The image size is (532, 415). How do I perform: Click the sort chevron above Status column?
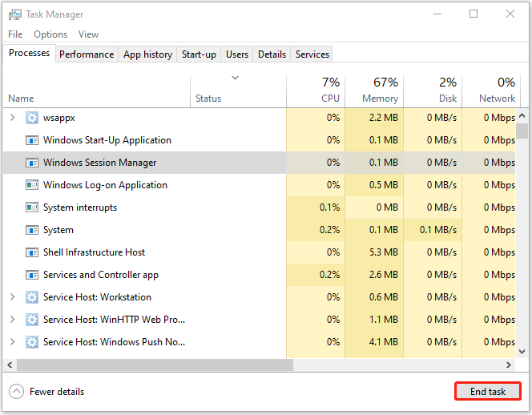click(x=235, y=78)
